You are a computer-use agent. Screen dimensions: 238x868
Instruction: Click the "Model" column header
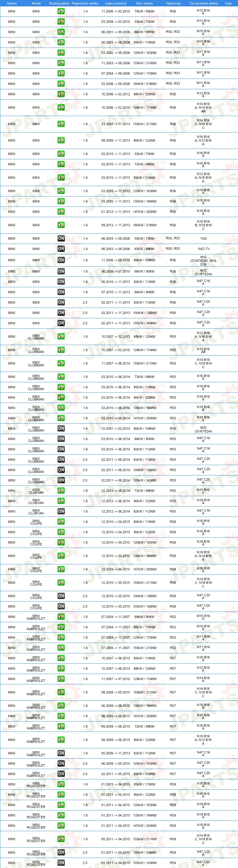36,3
